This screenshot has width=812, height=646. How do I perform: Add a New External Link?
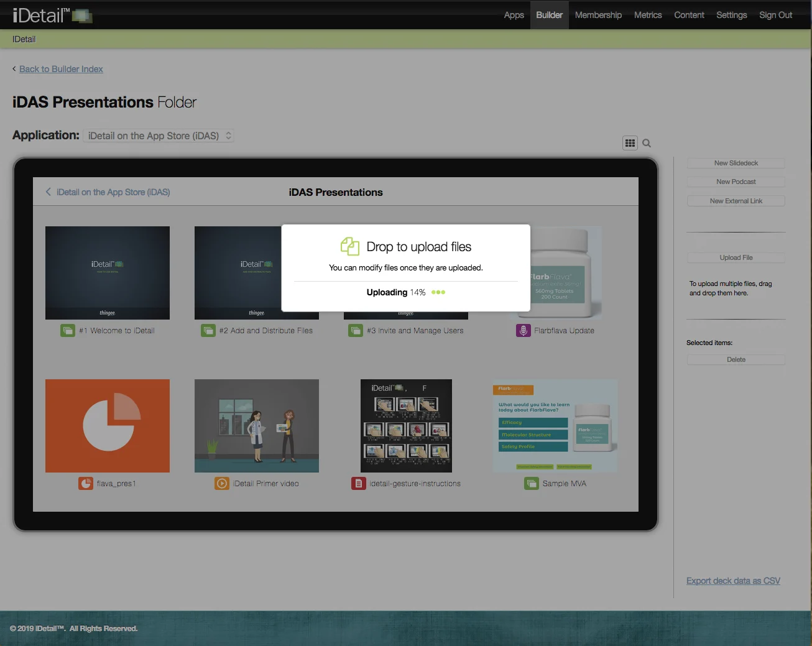coord(736,201)
